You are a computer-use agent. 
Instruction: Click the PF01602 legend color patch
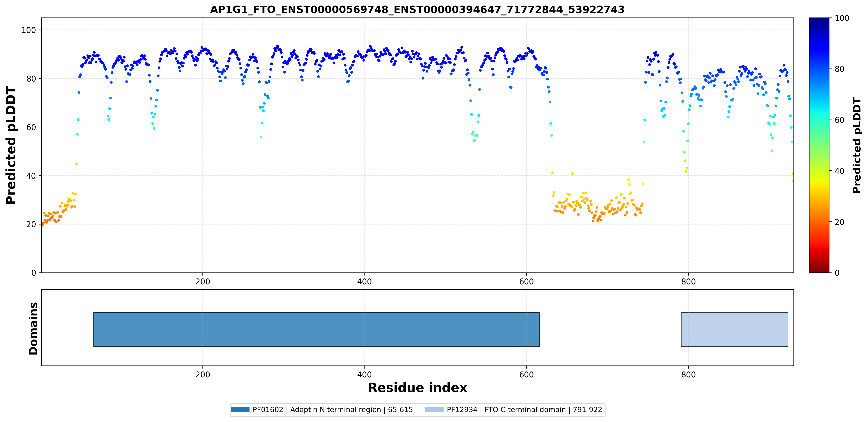(240, 410)
